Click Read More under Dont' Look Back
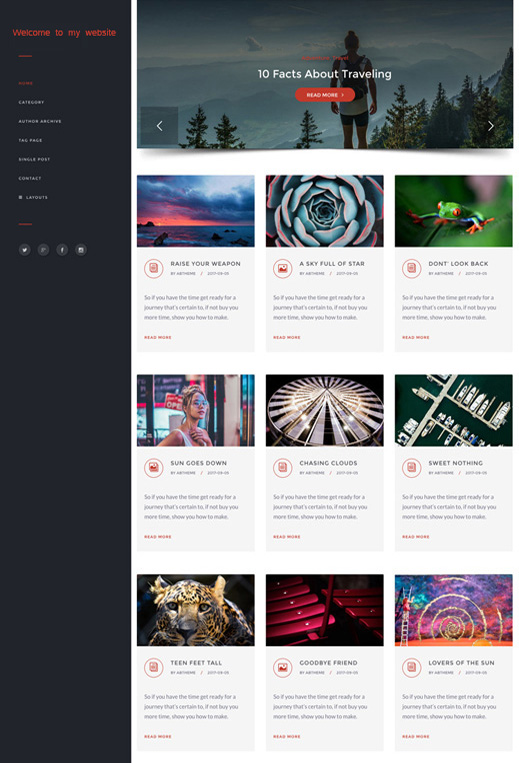519x763 pixels. 416,337
